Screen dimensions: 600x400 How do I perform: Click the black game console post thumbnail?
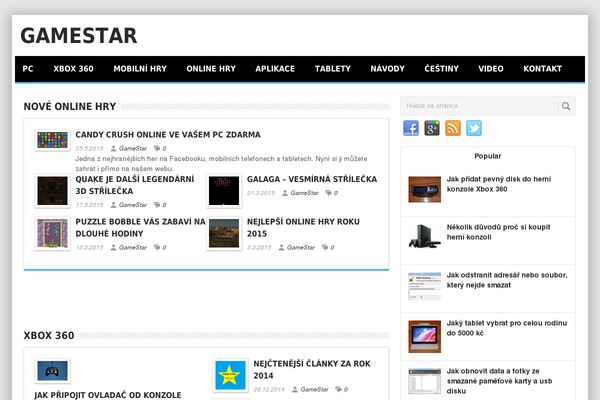[424, 237]
